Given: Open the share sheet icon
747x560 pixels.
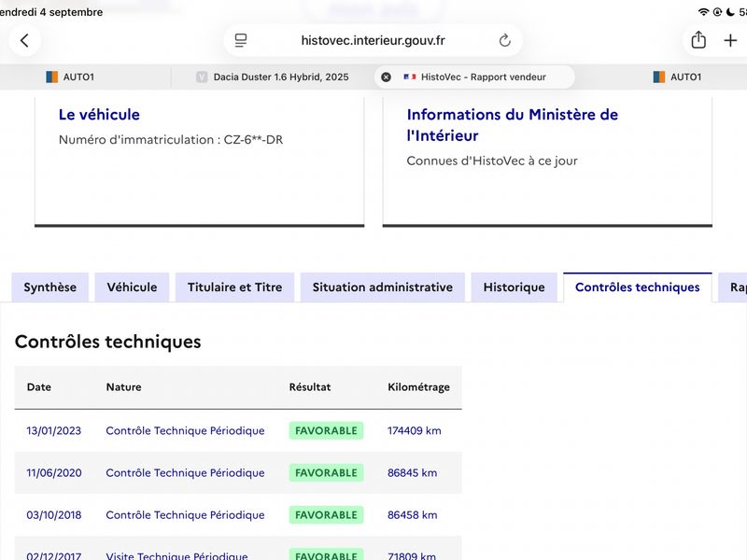Looking at the screenshot, I should (x=698, y=40).
